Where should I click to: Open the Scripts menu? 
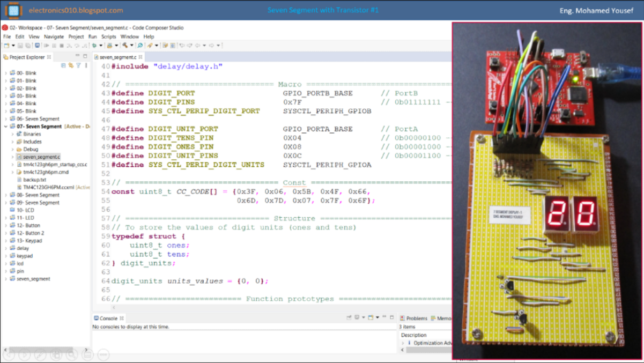(109, 36)
